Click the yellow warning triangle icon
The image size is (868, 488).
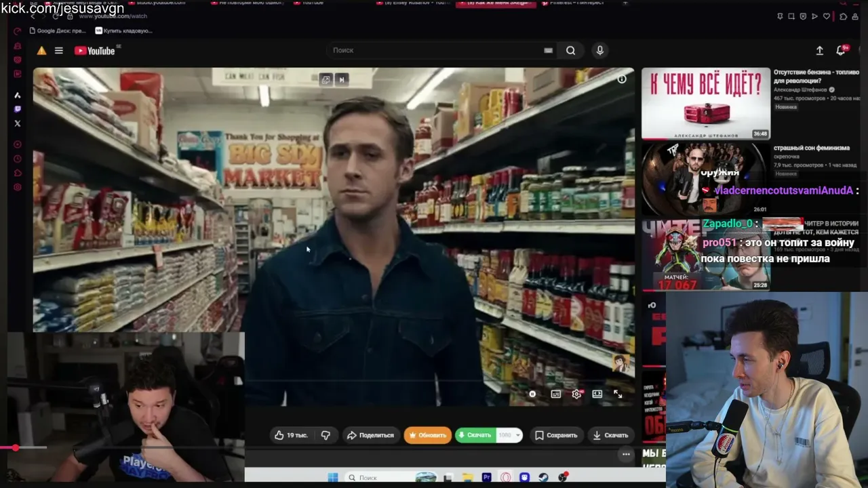click(x=41, y=51)
